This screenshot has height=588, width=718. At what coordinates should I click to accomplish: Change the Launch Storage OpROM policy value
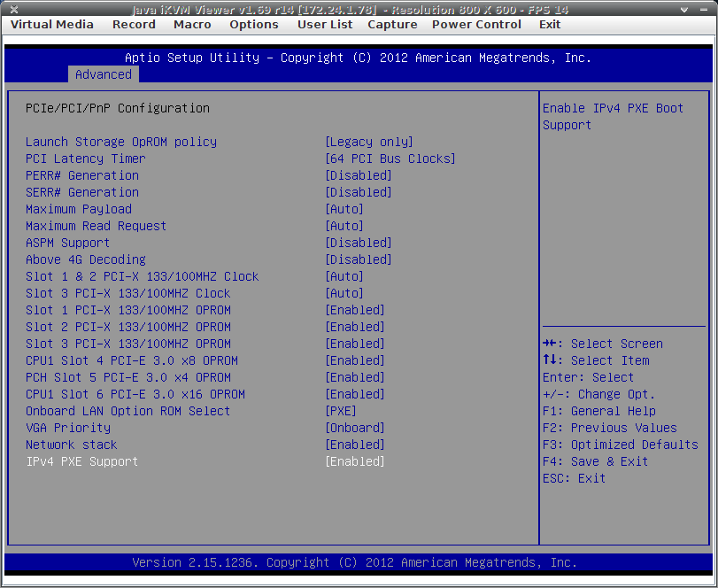pyautogui.click(x=369, y=142)
